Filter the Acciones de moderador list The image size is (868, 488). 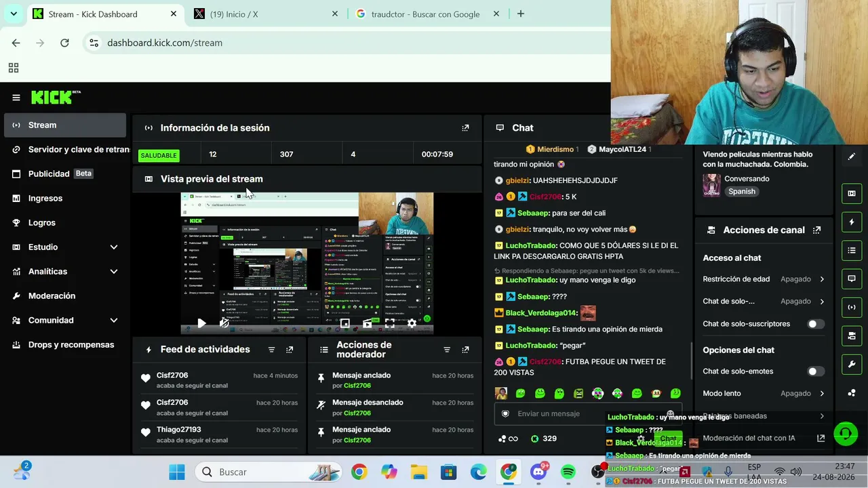[447, 350]
